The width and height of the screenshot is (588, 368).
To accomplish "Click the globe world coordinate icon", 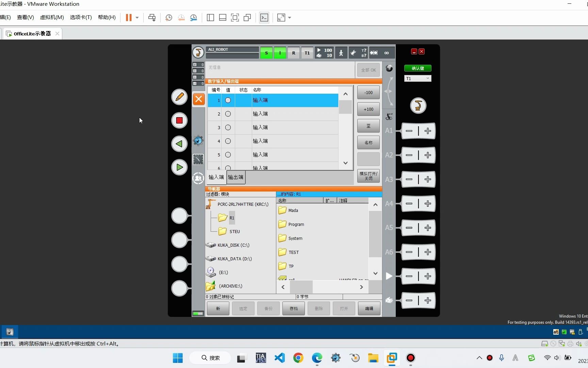I will 389,68.
